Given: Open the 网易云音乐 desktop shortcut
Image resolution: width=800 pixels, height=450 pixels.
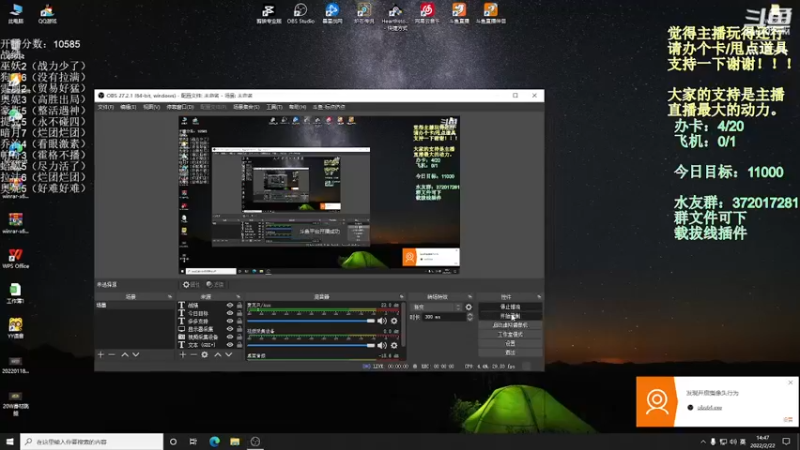Looking at the screenshot, I should (427, 14).
